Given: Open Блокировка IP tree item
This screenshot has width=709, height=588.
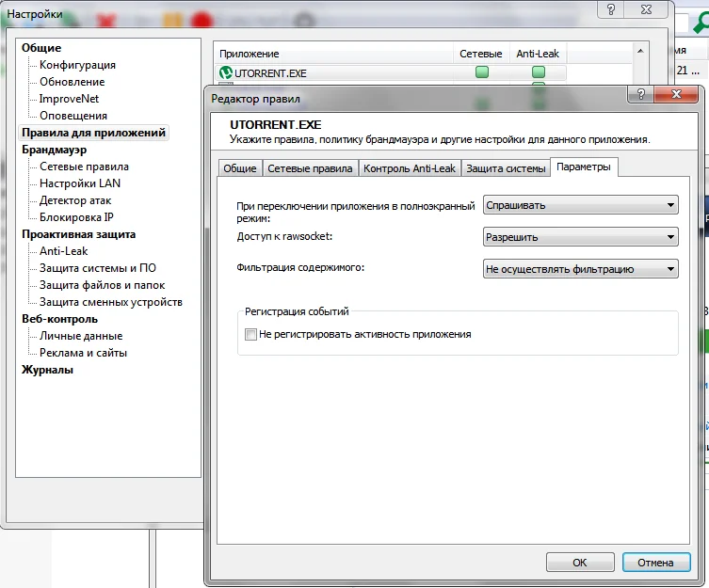Looking at the screenshot, I should 76,217.
